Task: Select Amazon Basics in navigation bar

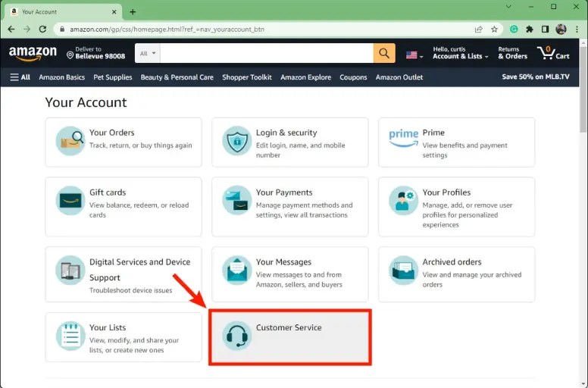Action: pos(62,77)
